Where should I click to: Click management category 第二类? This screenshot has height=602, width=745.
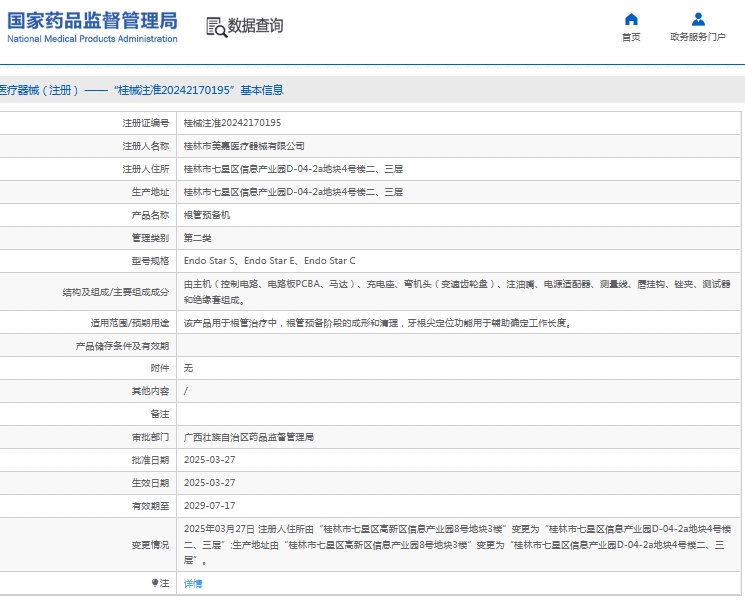point(197,238)
